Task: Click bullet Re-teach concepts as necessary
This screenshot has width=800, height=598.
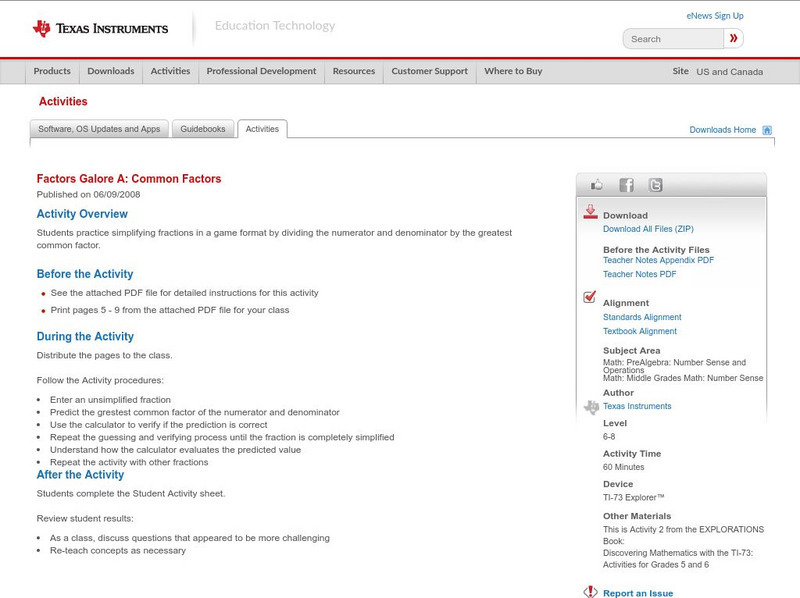Action: (x=118, y=551)
